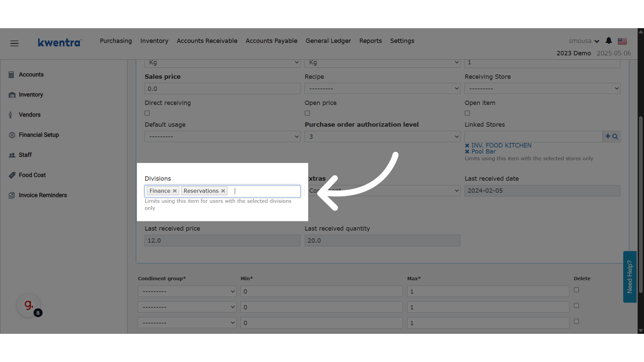Viewport: 644px width, 362px height.
Task: Click the Last received quantity field
Action: pos(382,240)
